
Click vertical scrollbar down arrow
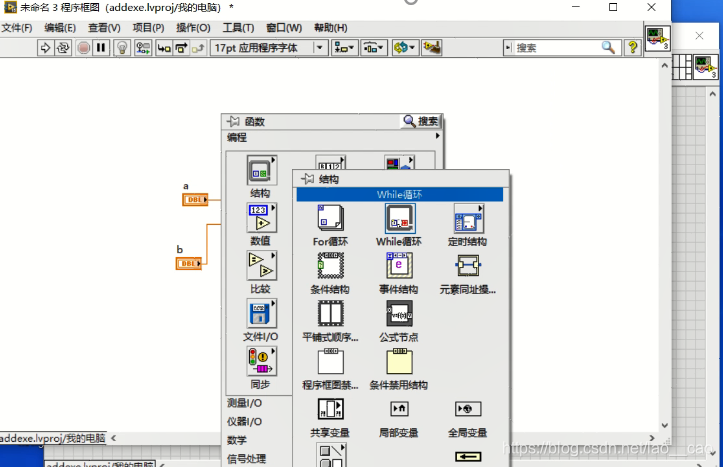[664, 425]
